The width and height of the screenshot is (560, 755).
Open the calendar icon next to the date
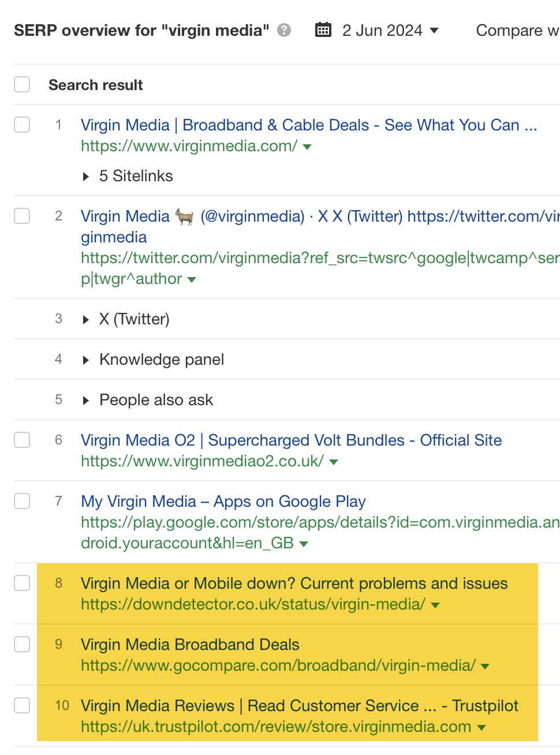[323, 29]
